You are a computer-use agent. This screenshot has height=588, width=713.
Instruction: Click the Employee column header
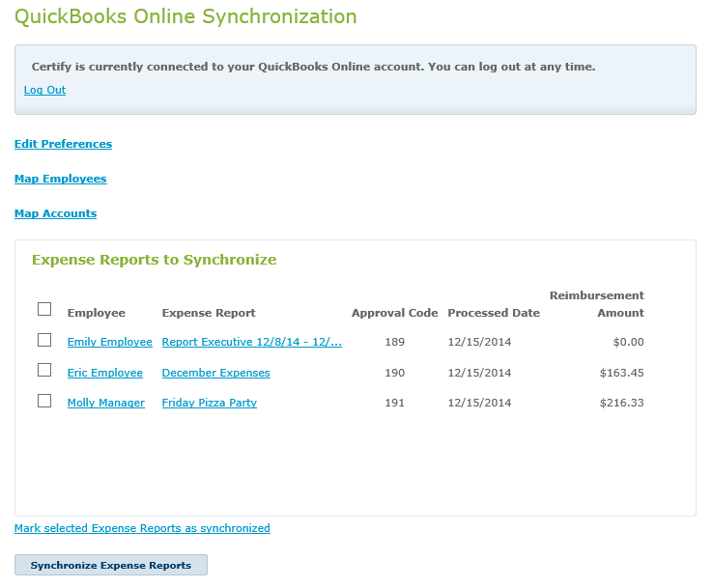97,313
